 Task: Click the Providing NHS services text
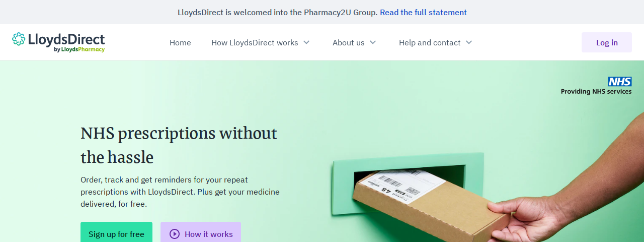(x=596, y=91)
